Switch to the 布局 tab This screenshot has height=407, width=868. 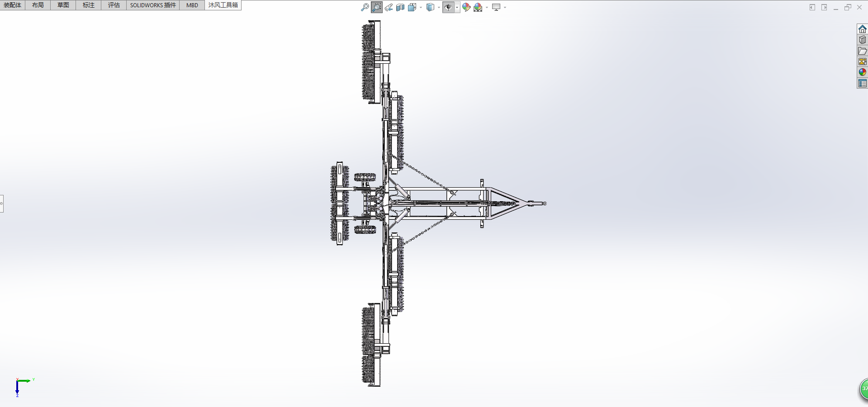click(38, 5)
